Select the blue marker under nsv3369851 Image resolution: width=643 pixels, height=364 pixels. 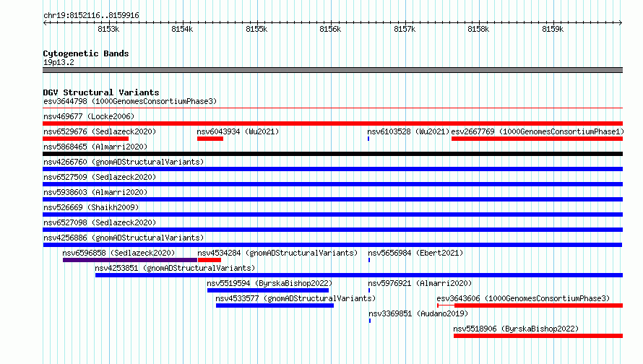370,321
